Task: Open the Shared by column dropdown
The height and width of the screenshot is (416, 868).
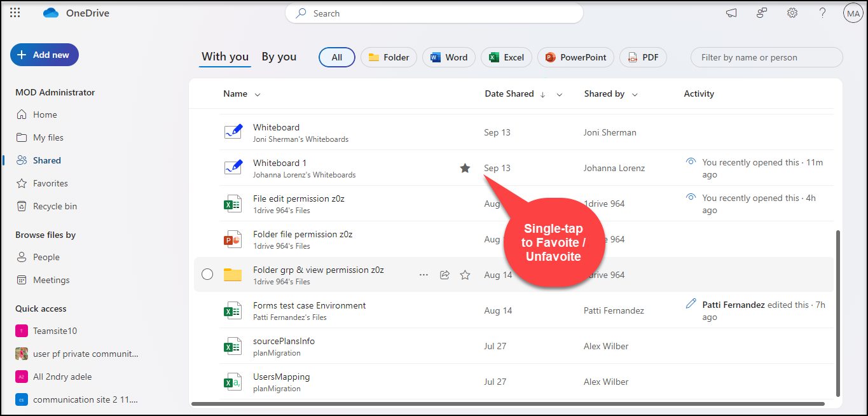Action: pyautogui.click(x=635, y=94)
